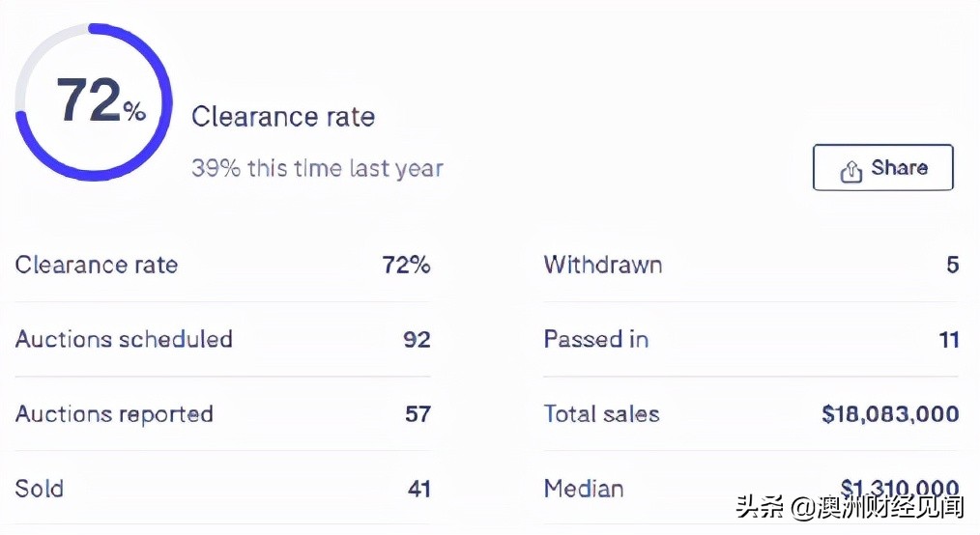Select the Clearance rate heading beside the ring

(282, 117)
